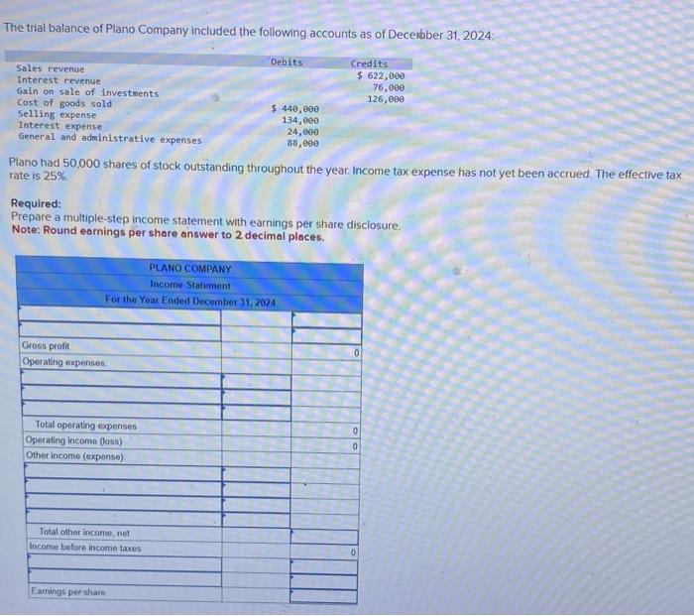The image size is (694, 616).
Task: Click the first other income amount field
Action: (x=256, y=474)
